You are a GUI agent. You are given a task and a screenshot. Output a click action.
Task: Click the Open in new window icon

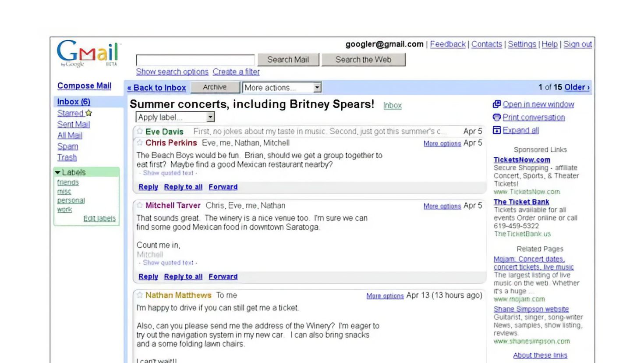coord(496,104)
